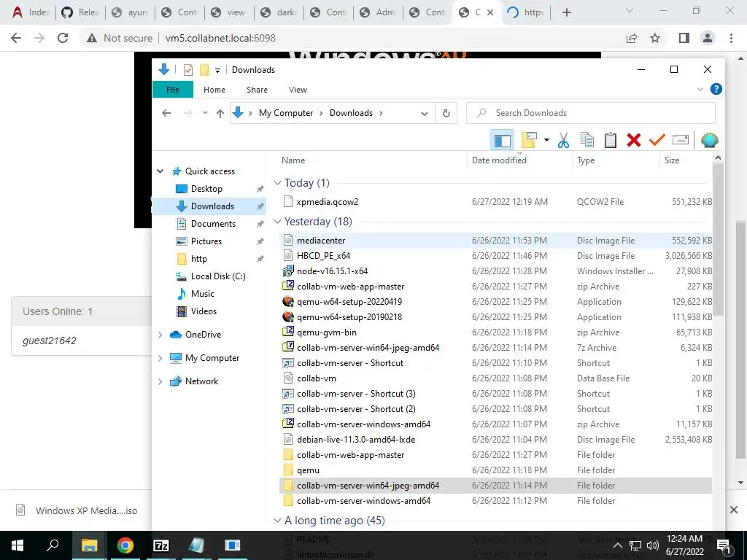Click the Cut scissors icon in toolbar
747x560 pixels.
563,141
